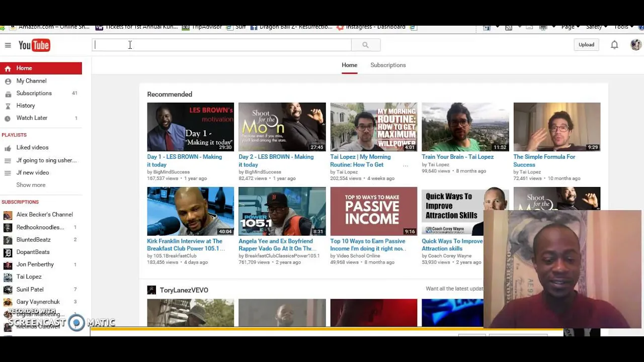Open the account avatar menu
This screenshot has height=362, width=644.
635,45
